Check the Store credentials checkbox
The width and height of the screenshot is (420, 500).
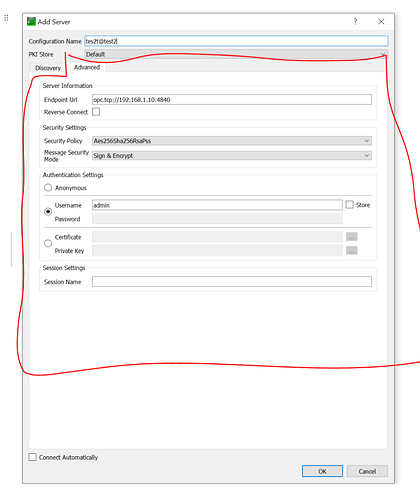click(x=349, y=205)
